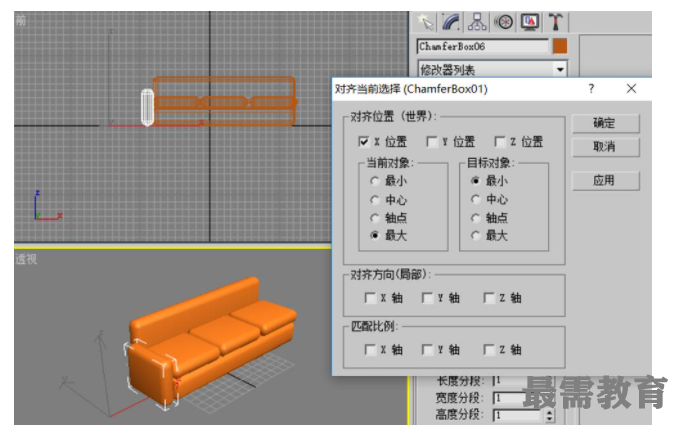674x432 pixels.
Task: Edit the ChamferBox06 object name field
Action: [x=483, y=46]
